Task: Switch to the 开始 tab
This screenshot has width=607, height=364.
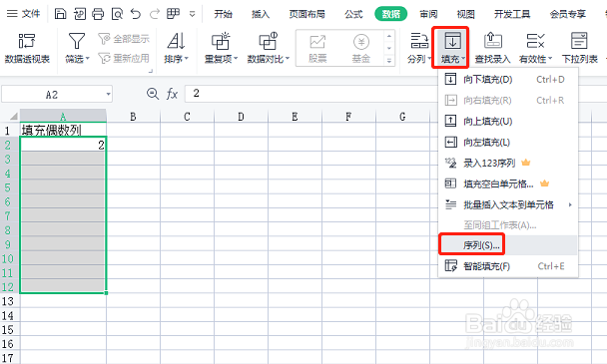Action: [224, 14]
